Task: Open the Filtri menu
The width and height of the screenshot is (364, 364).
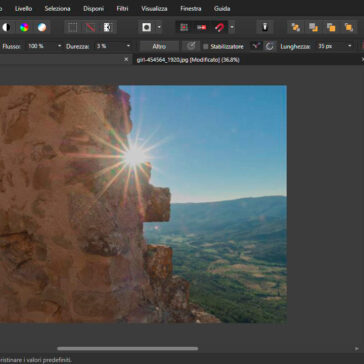Action: pos(122,9)
